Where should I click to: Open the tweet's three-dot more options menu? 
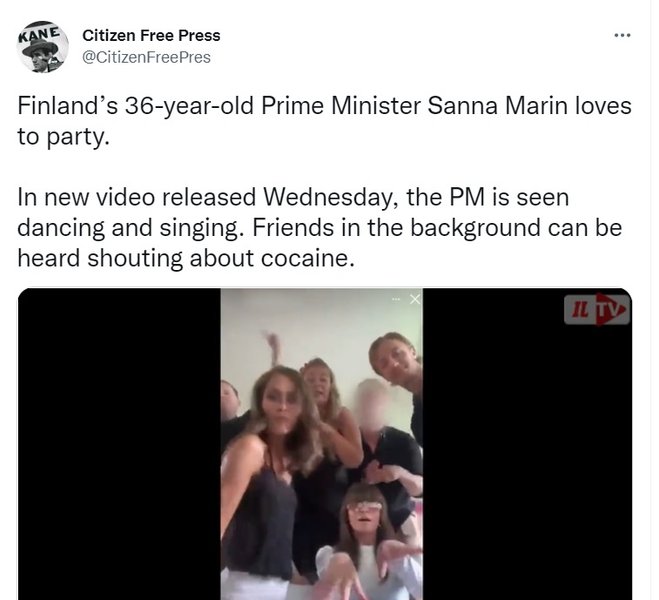pos(622,36)
